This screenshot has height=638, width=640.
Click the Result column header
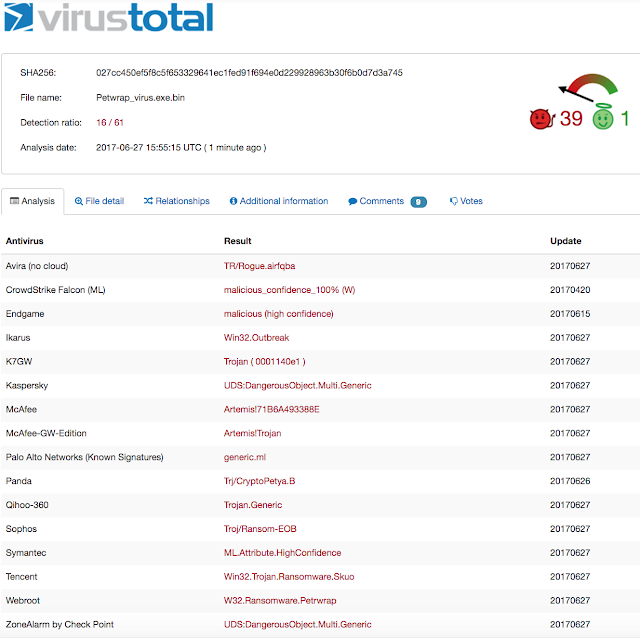[238, 241]
